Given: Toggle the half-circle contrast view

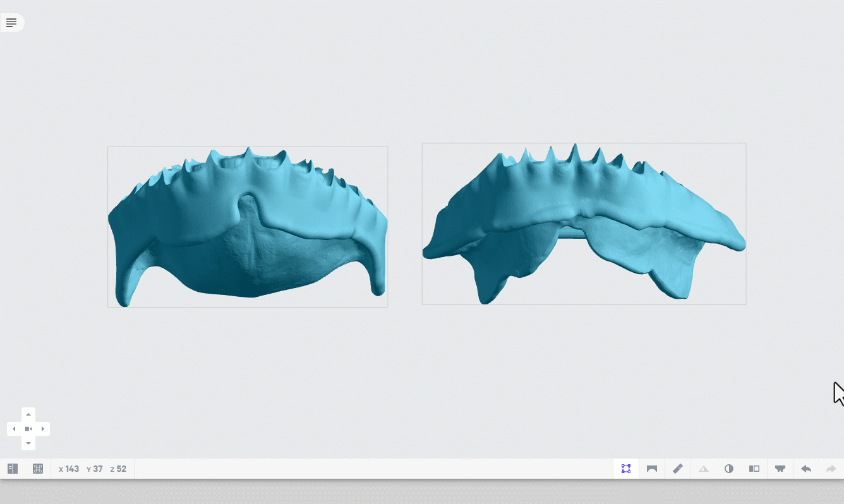Looking at the screenshot, I should tap(729, 469).
